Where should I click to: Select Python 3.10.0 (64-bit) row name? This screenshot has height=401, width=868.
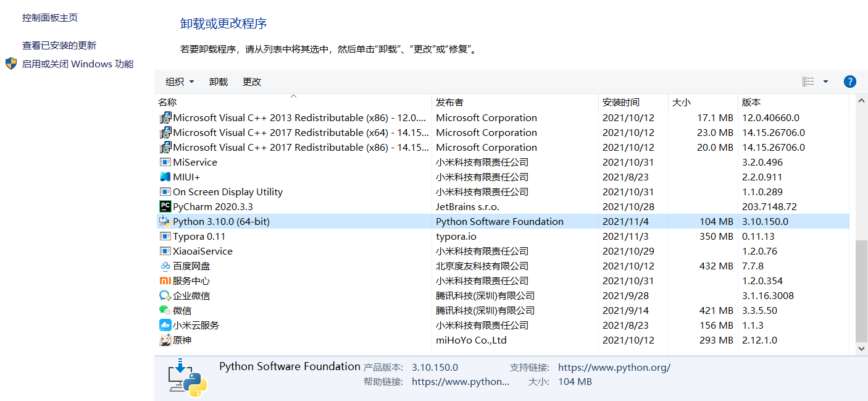click(x=221, y=221)
